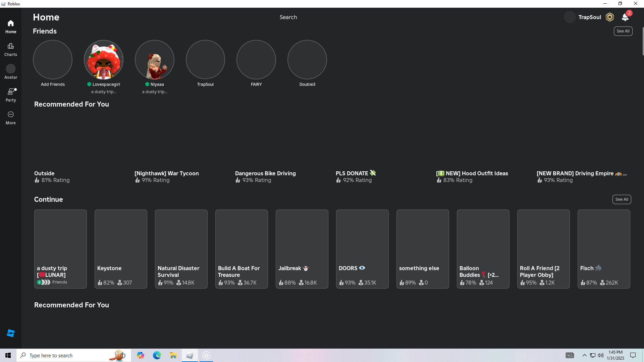Image resolution: width=644 pixels, height=362 pixels.
Task: Click the Add Friends circle
Action: tap(53, 60)
